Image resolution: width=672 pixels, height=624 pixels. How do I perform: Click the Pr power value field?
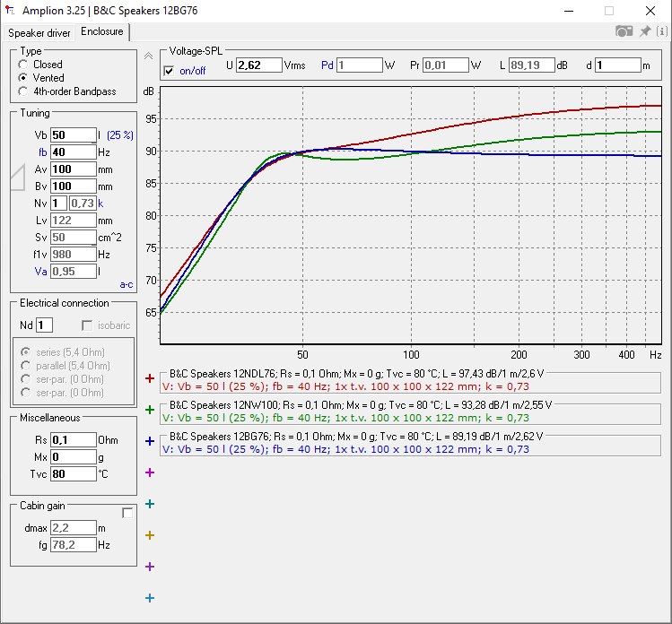tap(445, 65)
